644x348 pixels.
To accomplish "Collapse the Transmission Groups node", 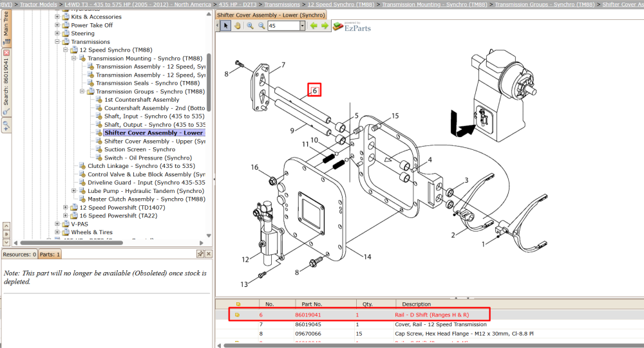I will [82, 91].
